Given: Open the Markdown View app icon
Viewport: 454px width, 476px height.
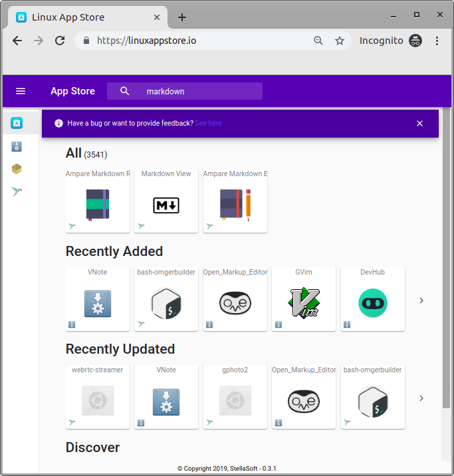Looking at the screenshot, I should tap(166, 205).
